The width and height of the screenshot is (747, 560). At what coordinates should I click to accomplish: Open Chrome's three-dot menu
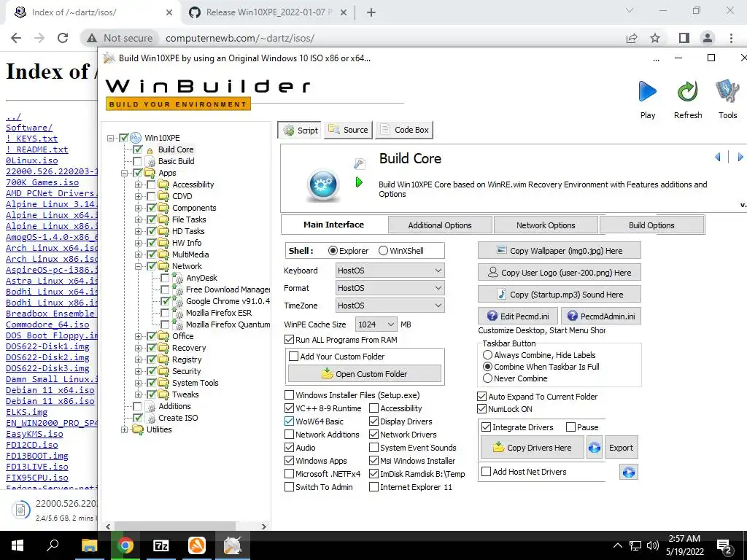click(x=731, y=38)
